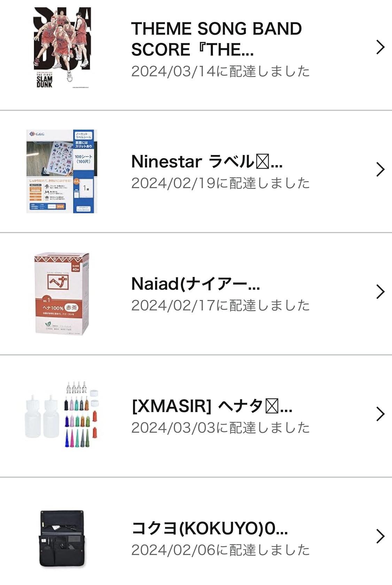The height and width of the screenshot is (585, 392).
Task: Tap the 2024/02/17 delivery status text
Action: click(x=220, y=306)
